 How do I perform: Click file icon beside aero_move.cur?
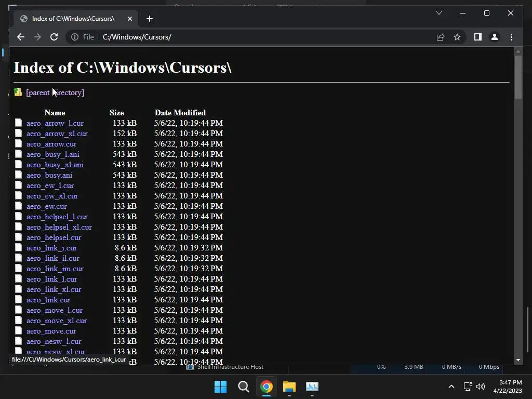(x=18, y=330)
